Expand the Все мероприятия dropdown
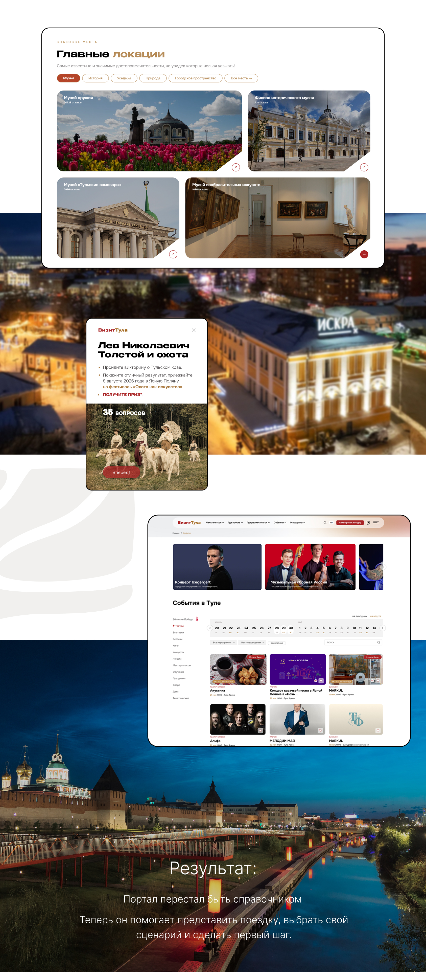This screenshot has width=426, height=980. [223, 642]
